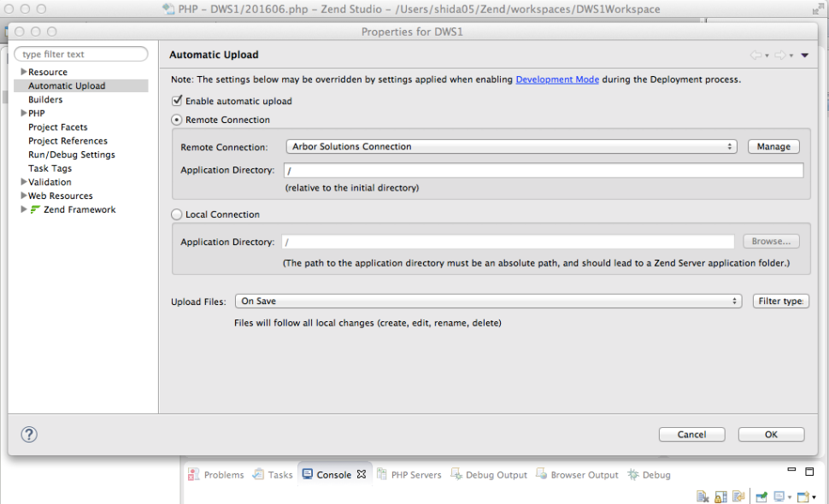Viewport: 829px width, 504px height.
Task: Select the Remote Connection radio button
Action: coord(177,120)
